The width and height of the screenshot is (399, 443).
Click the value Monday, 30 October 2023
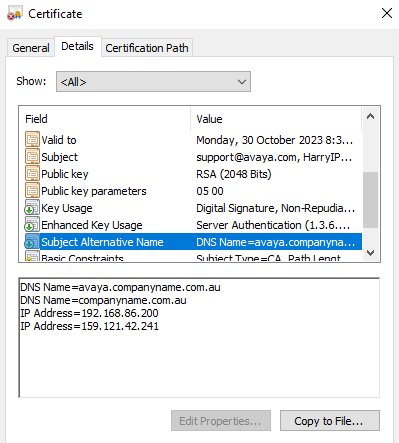pos(274,140)
